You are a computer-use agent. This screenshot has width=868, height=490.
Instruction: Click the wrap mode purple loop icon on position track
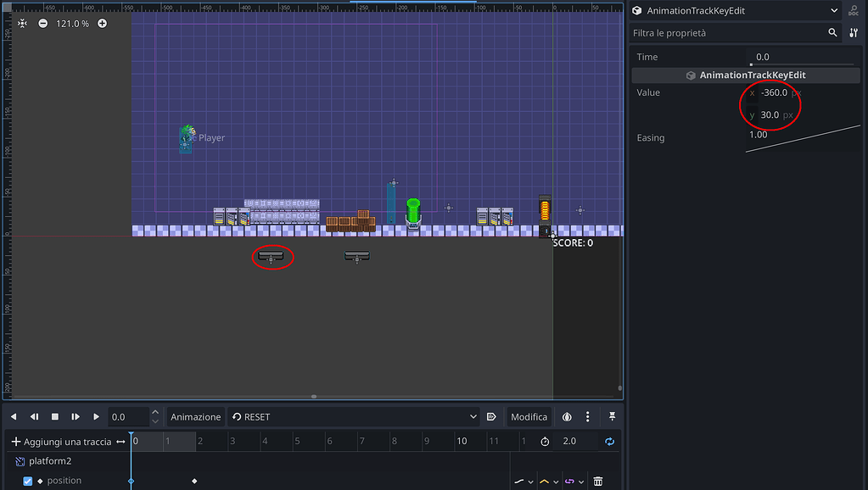click(x=571, y=481)
